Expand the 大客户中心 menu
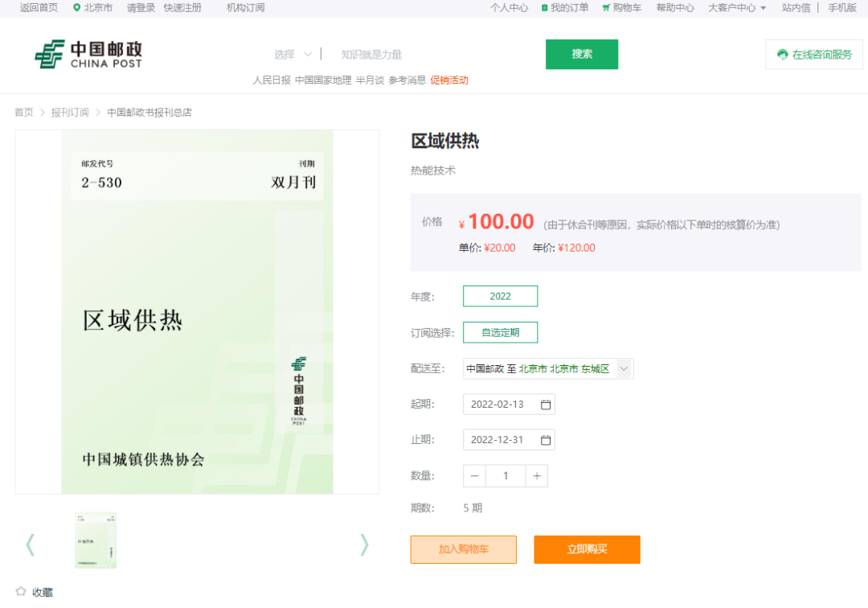 (737, 8)
